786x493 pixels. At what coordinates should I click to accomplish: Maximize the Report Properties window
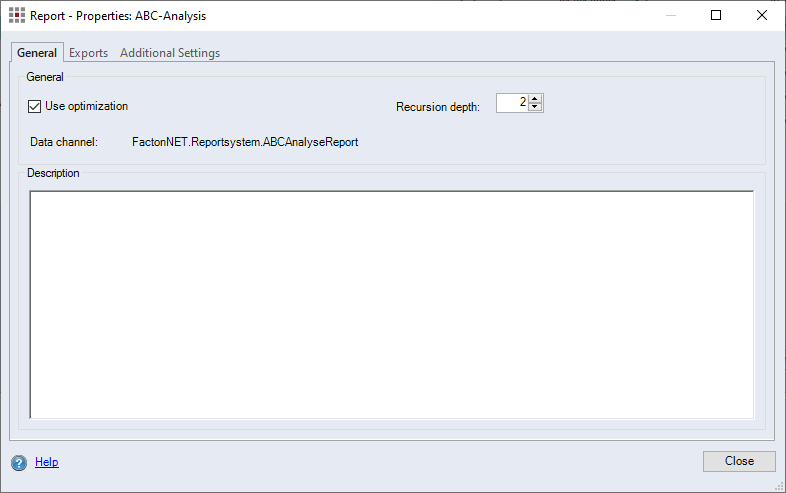(x=716, y=16)
